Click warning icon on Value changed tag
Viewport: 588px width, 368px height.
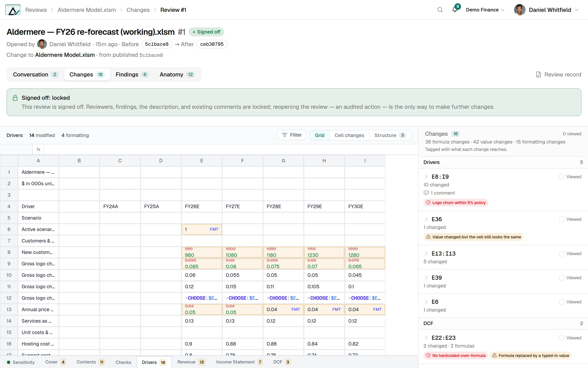[428, 237]
